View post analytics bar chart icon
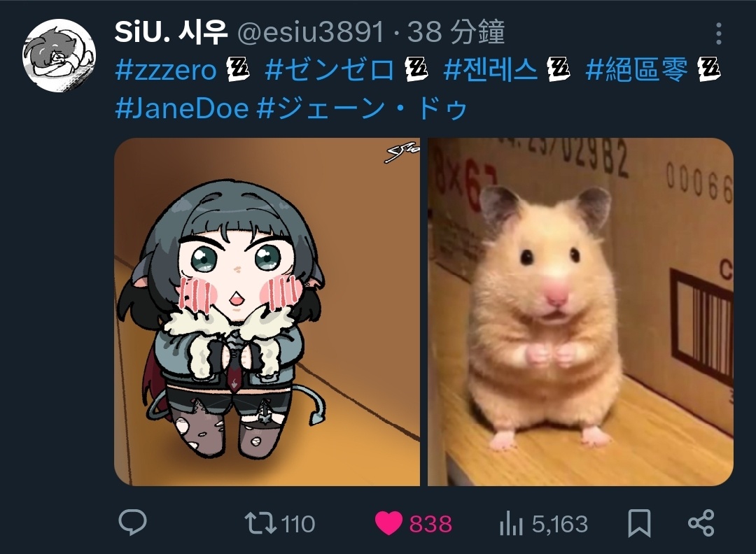Screen dimensions: 756x554 (x=512, y=523)
